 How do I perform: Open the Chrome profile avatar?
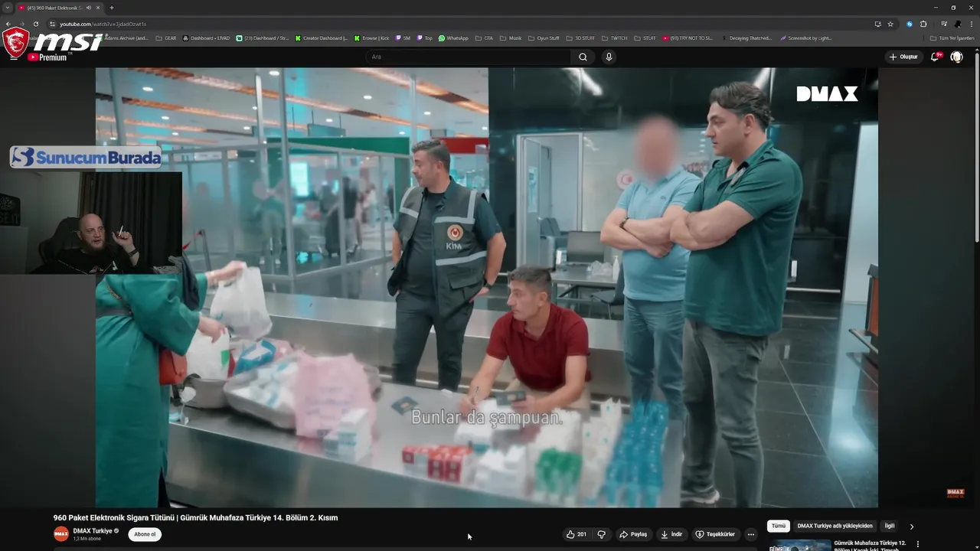(x=958, y=24)
